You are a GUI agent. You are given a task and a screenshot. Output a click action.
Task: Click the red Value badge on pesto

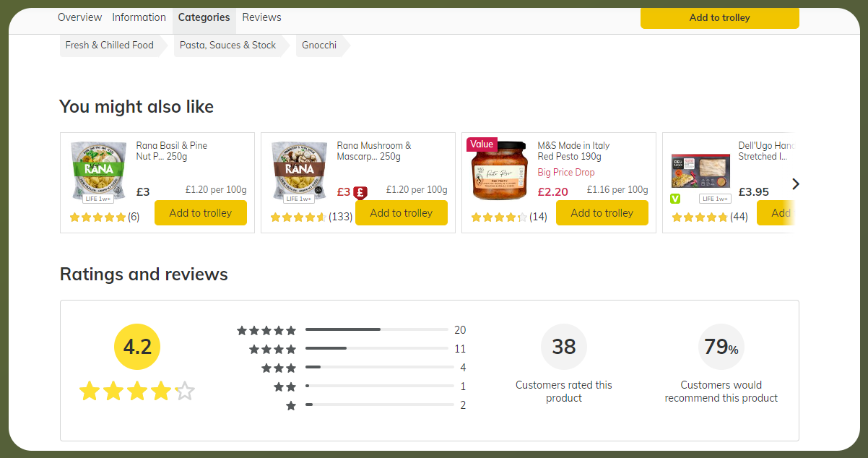pyautogui.click(x=482, y=144)
